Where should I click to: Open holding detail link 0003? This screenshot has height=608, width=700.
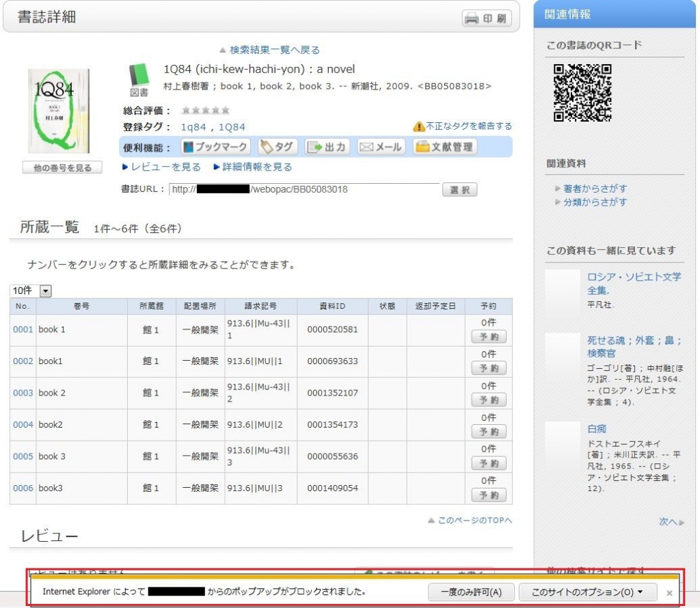tap(23, 394)
